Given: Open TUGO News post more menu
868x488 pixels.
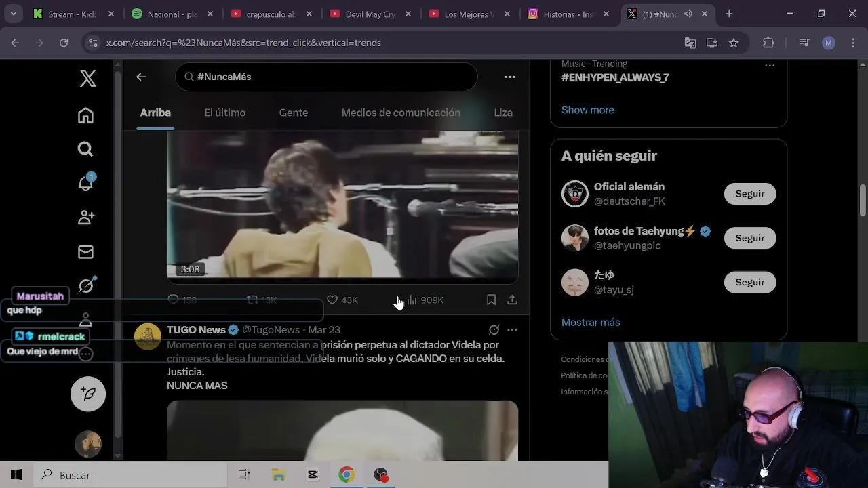Looking at the screenshot, I should (512, 330).
